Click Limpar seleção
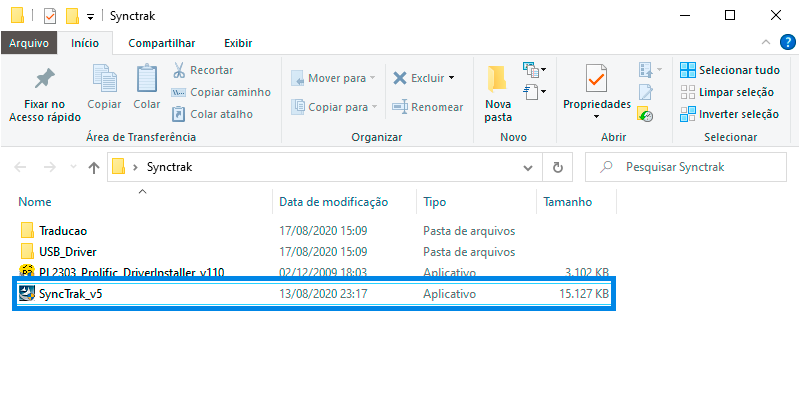This screenshot has height=412, width=800. (x=727, y=92)
